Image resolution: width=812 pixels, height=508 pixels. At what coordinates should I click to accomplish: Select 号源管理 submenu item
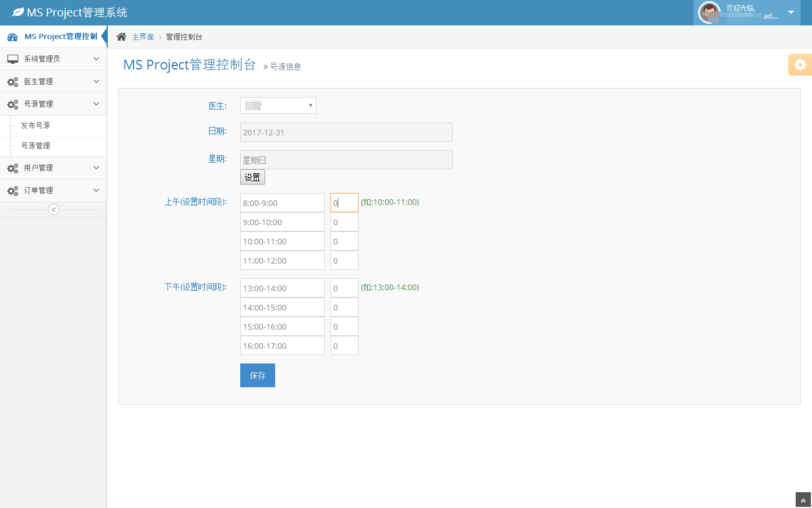[36, 146]
